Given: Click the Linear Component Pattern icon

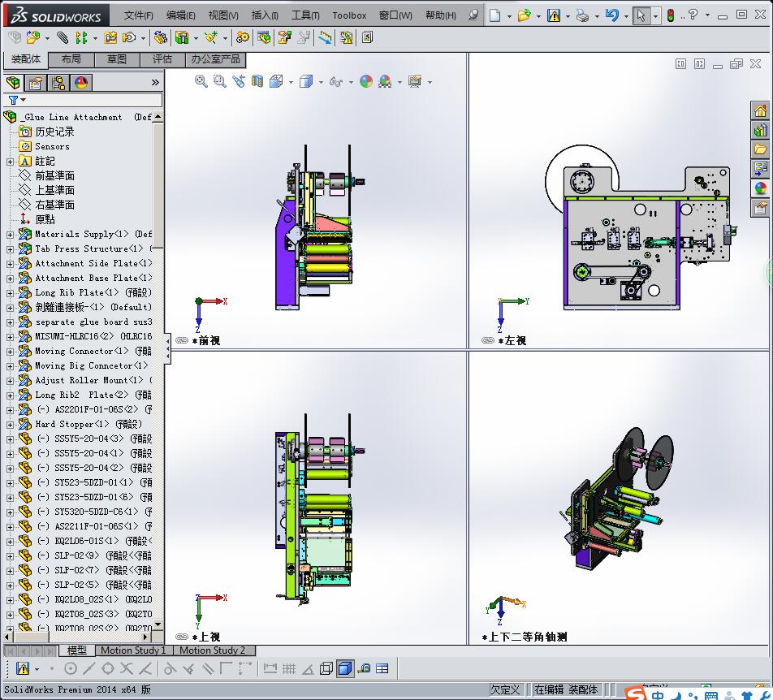Looking at the screenshot, I should [81, 37].
